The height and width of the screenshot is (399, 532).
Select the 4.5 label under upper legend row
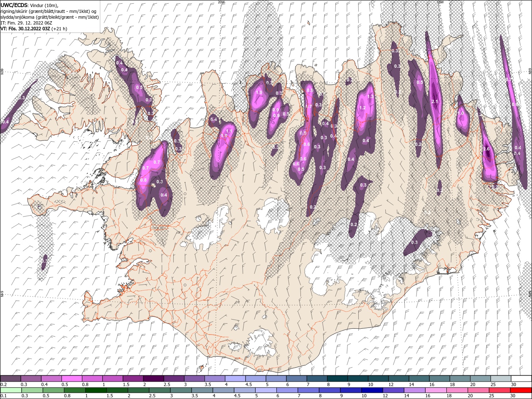point(249,384)
